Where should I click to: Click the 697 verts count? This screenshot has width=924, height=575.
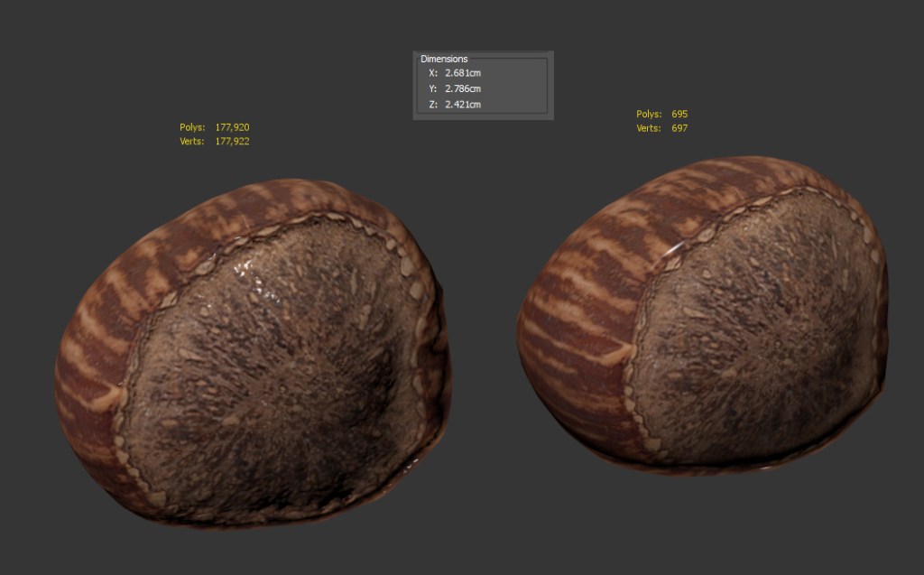click(x=679, y=128)
